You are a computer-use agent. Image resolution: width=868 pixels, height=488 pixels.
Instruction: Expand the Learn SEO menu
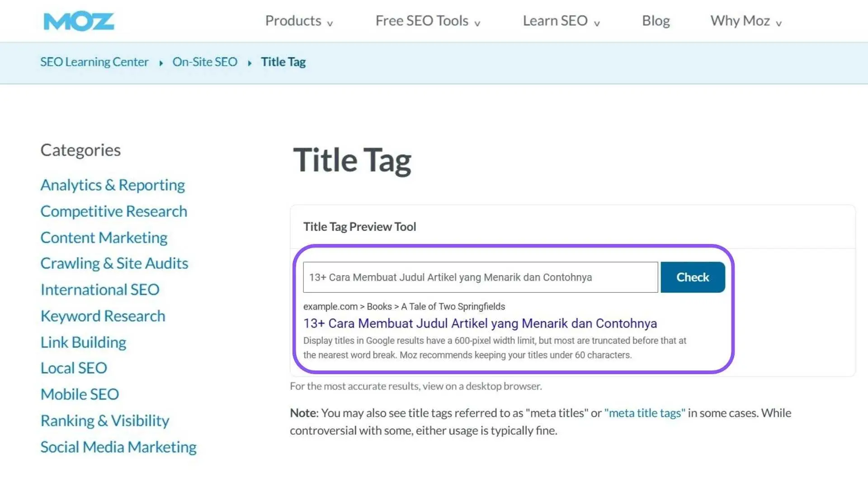click(561, 21)
